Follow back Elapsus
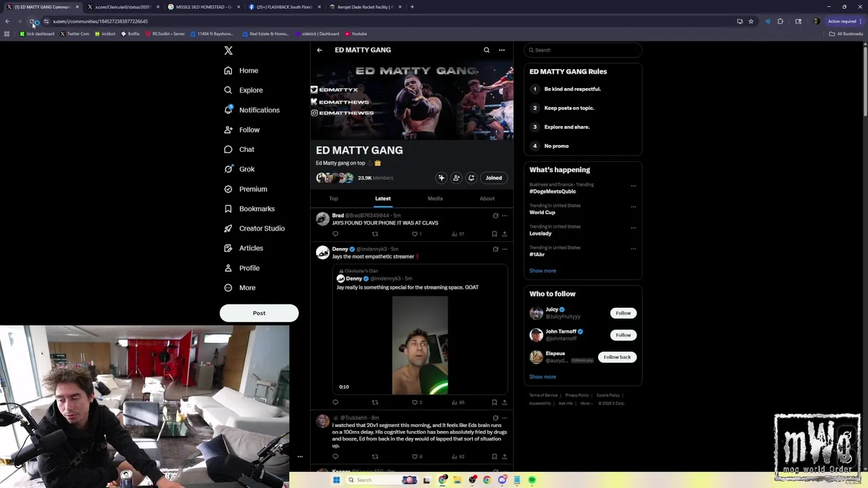The height and width of the screenshot is (488, 868). 617,357
